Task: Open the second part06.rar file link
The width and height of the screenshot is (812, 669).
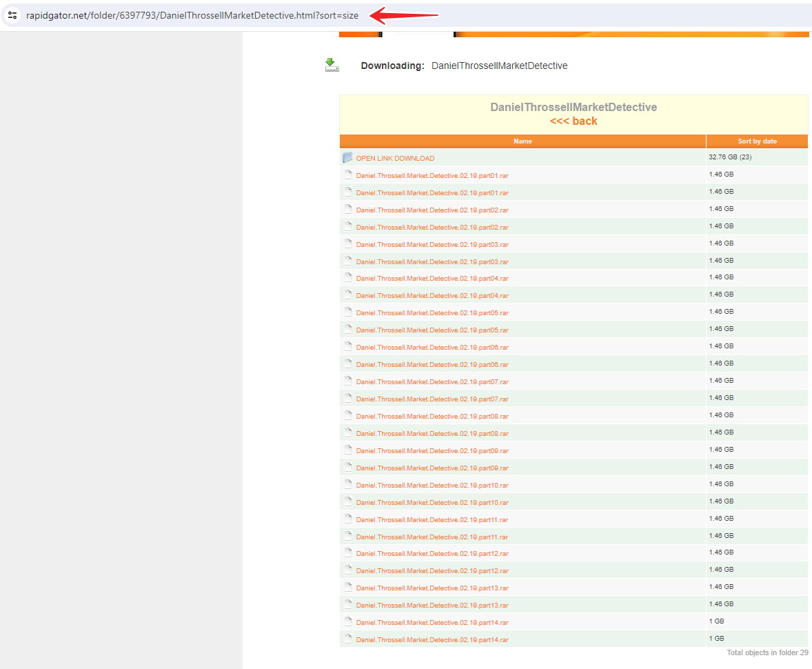Action: click(x=432, y=365)
